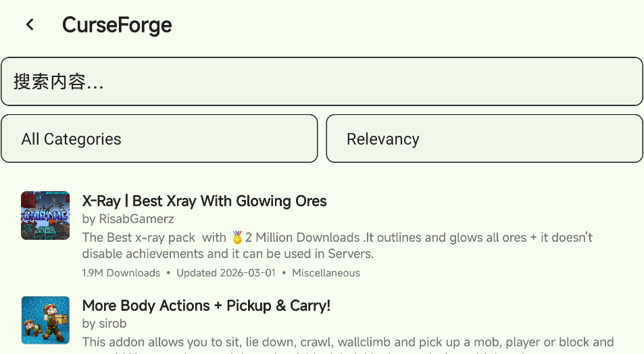Click the medal emoji in X-Ray description

click(237, 237)
